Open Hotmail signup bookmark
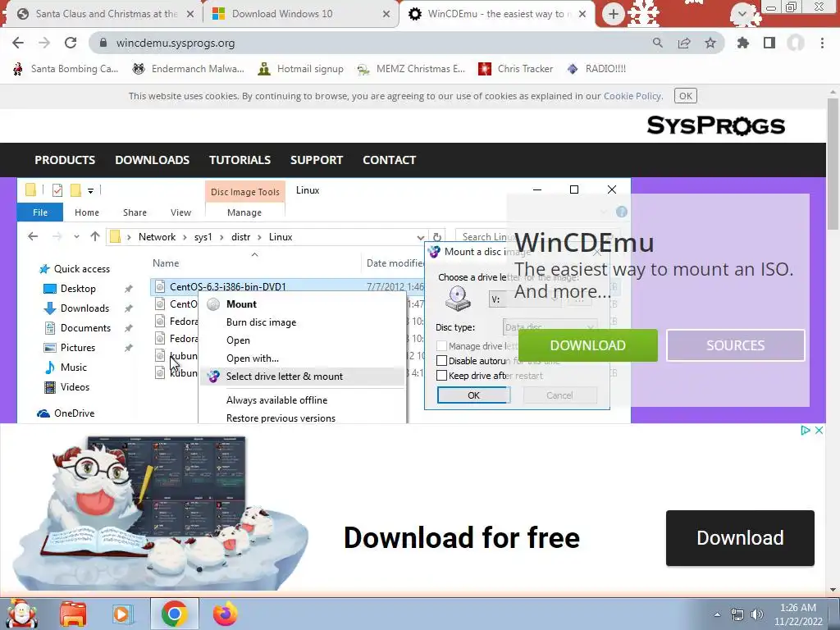840x630 pixels. point(301,69)
